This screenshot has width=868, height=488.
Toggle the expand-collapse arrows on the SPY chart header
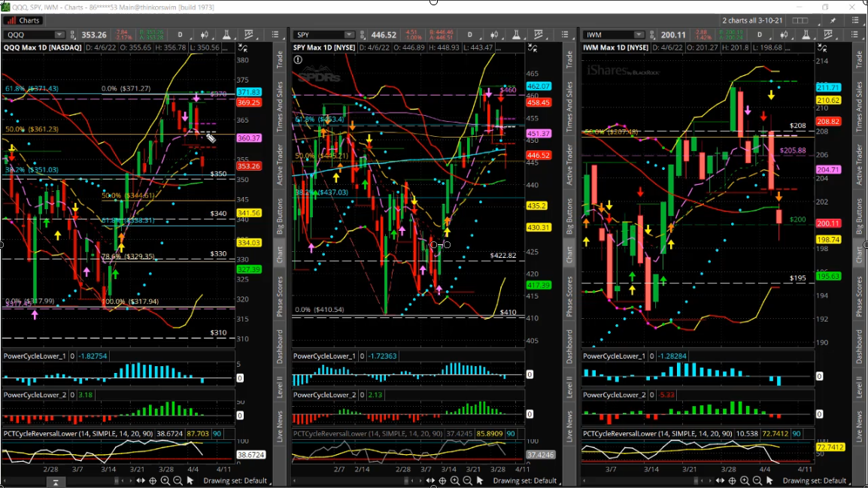(533, 48)
